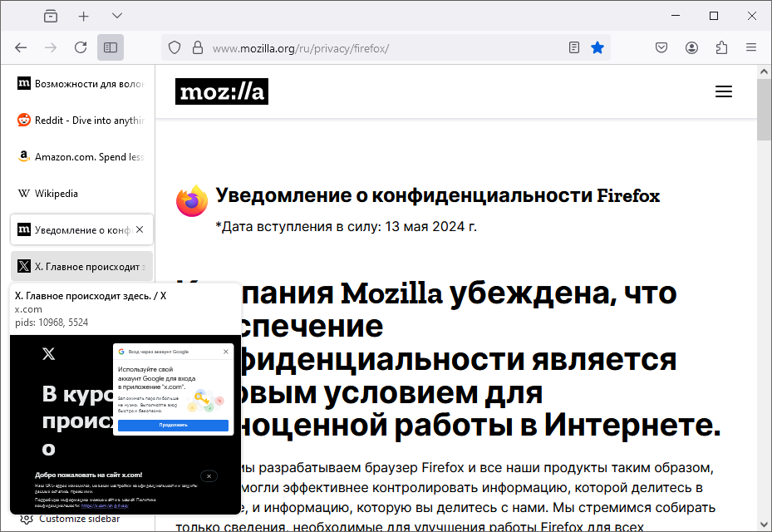The width and height of the screenshot is (772, 532).
Task: Maximize the Firefox window
Action: pos(713,16)
